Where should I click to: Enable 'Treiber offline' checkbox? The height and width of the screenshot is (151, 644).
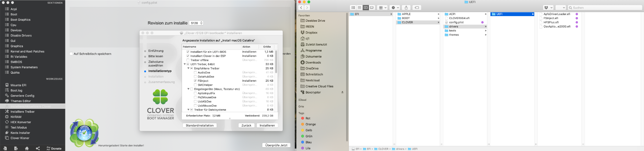(x=188, y=60)
